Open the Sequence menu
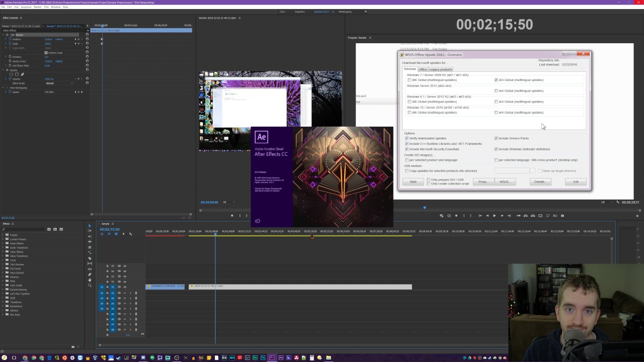The image size is (644, 362). [x=25, y=7]
